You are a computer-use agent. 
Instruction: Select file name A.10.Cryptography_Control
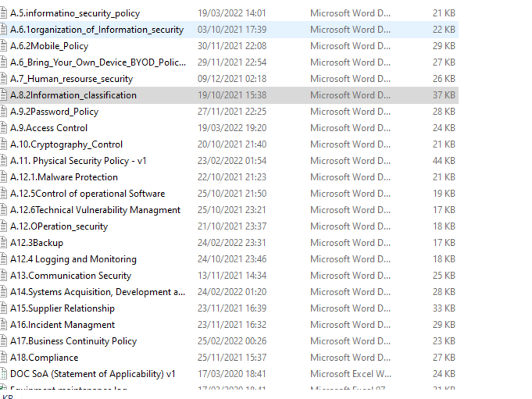tap(66, 145)
